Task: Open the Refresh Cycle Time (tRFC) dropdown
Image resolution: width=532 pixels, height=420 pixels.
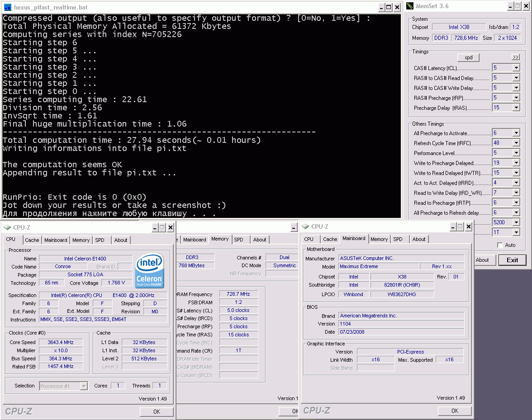Action: [516, 143]
